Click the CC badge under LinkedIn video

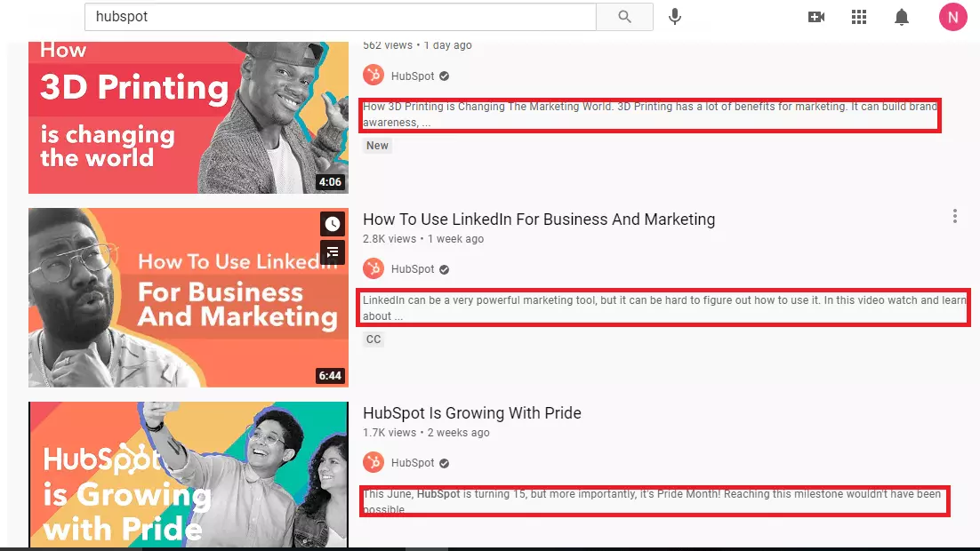(374, 339)
